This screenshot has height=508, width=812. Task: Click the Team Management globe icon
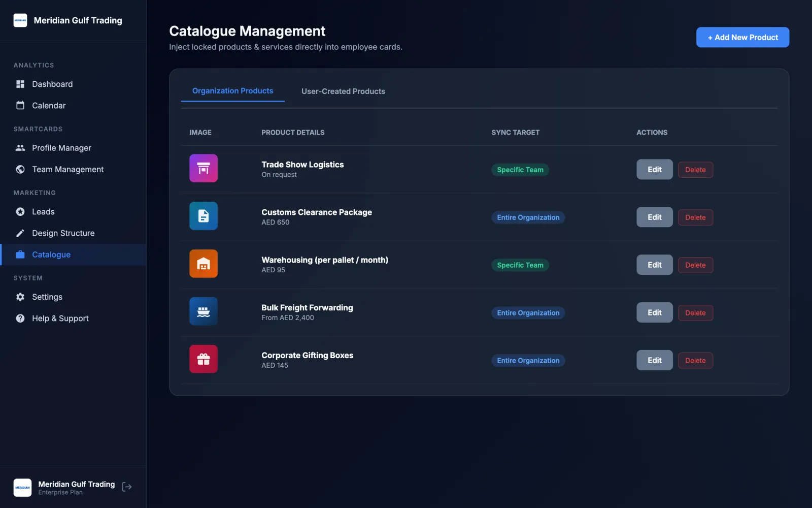[x=20, y=170]
